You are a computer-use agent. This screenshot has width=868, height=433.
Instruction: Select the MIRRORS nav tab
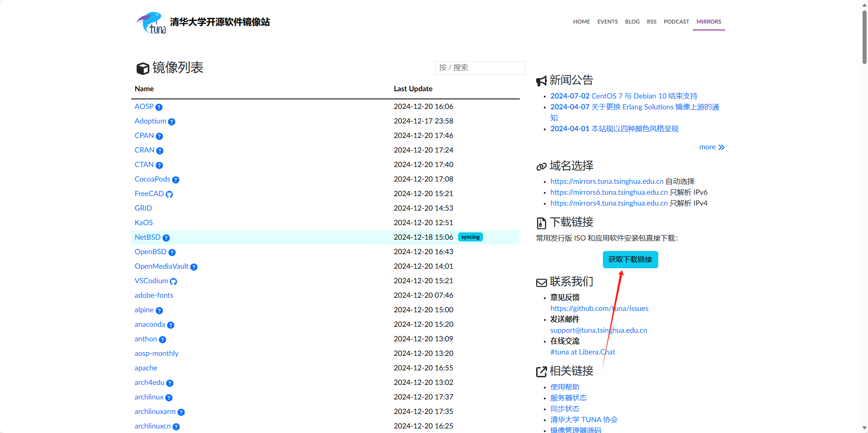tap(709, 22)
